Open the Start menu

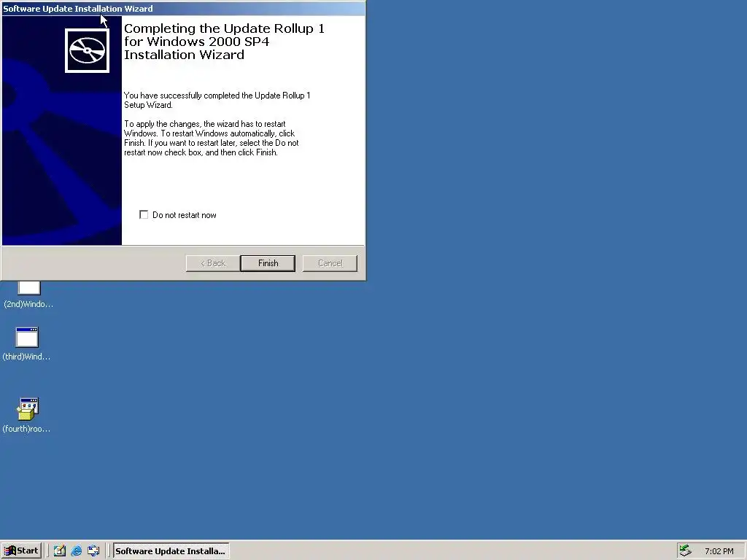(21, 551)
